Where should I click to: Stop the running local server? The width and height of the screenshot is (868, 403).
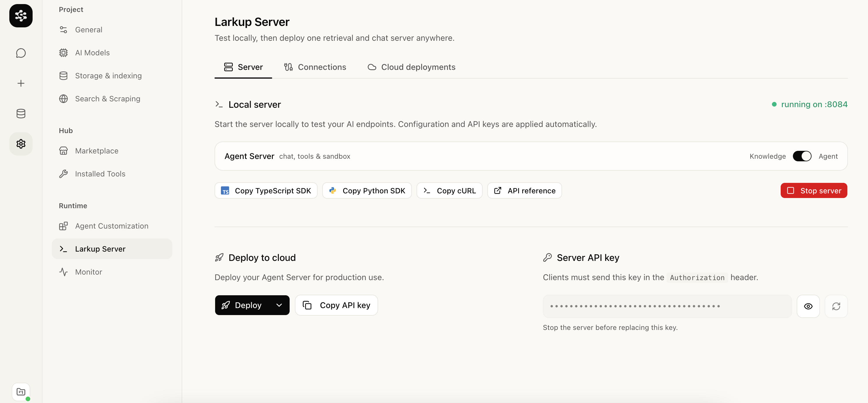[x=814, y=191]
